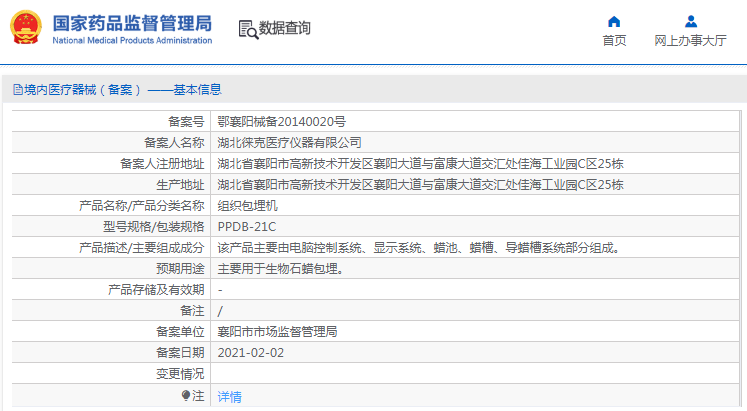Screen dimensions: 747x411
Task: Click the 数据查询 magnifier document icon
Action: (x=247, y=29)
